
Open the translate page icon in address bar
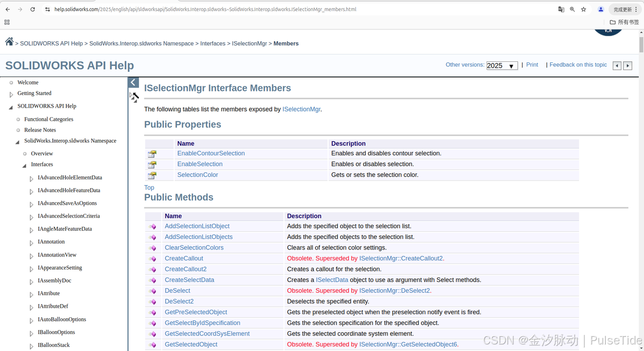click(x=561, y=9)
